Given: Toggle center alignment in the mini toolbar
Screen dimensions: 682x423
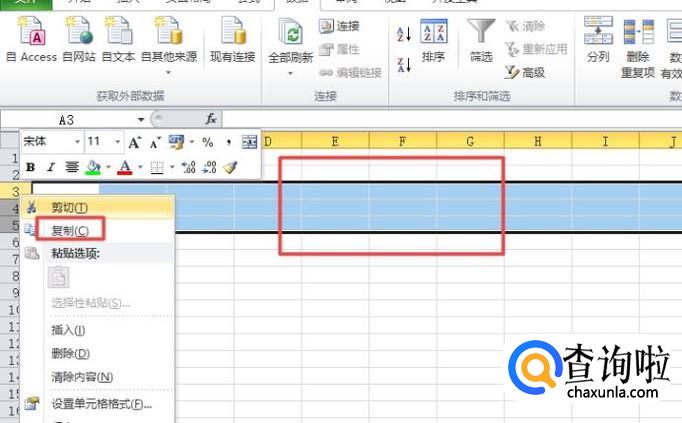Looking at the screenshot, I should (x=72, y=167).
